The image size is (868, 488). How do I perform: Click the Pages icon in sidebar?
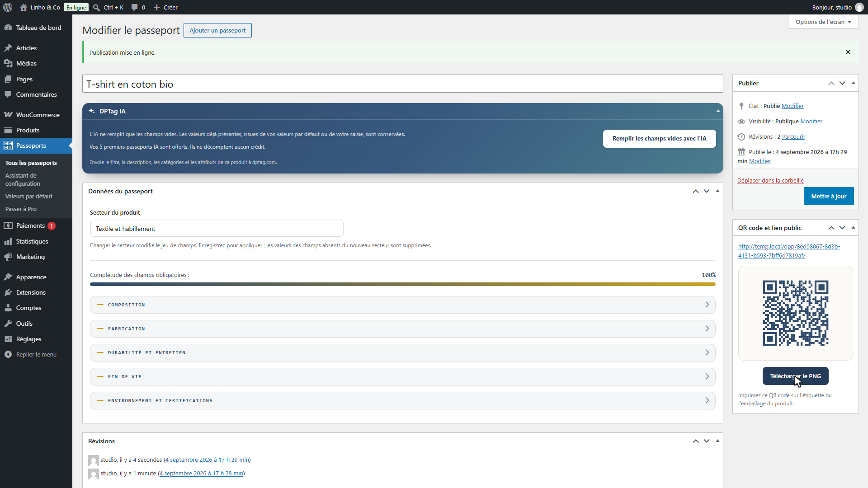[x=8, y=79]
